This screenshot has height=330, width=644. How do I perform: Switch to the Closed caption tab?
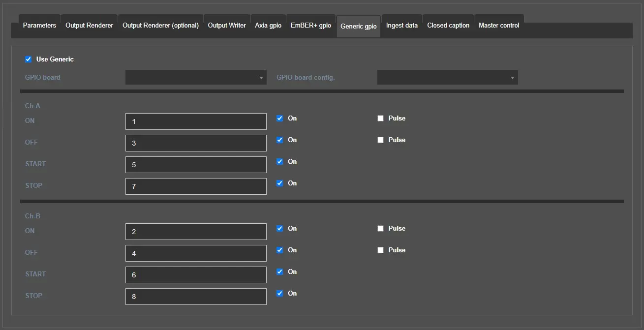click(x=448, y=26)
